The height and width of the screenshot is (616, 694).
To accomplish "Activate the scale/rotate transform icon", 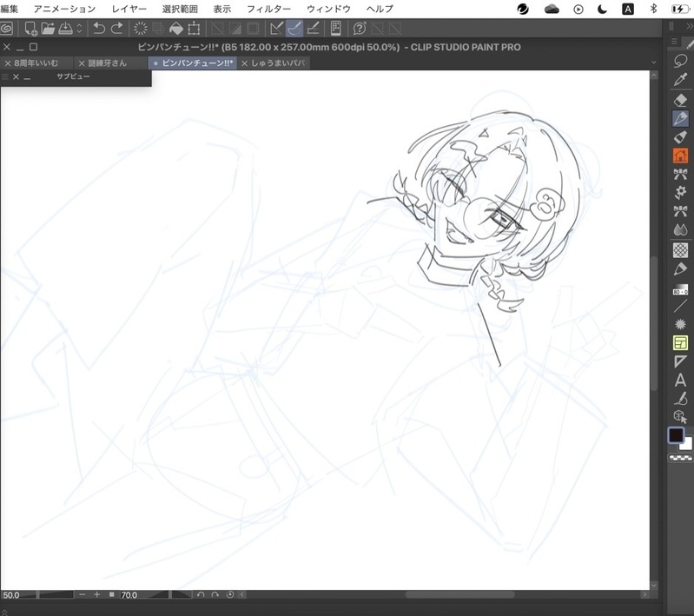I will [x=194, y=29].
